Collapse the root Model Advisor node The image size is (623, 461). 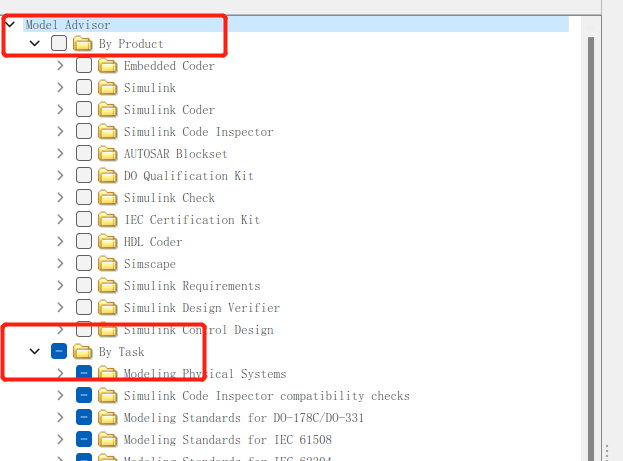coord(10,24)
